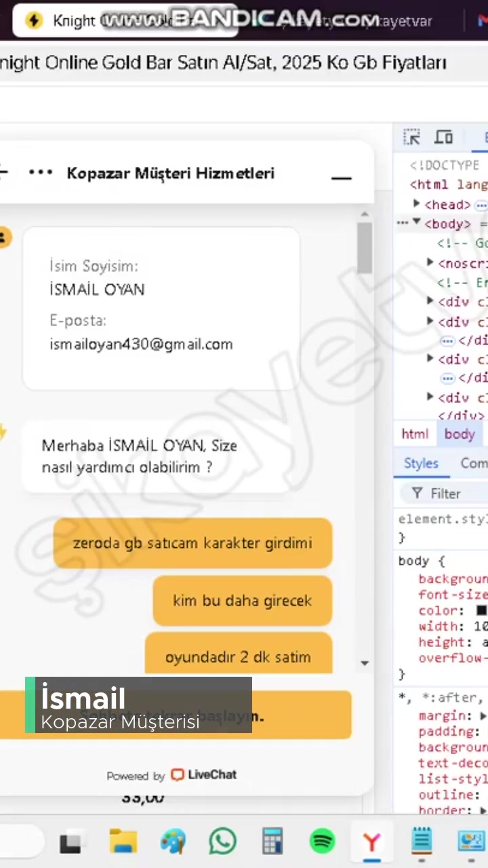Click message 'zeroda gb satıcam karakter girdimi'

[192, 543]
